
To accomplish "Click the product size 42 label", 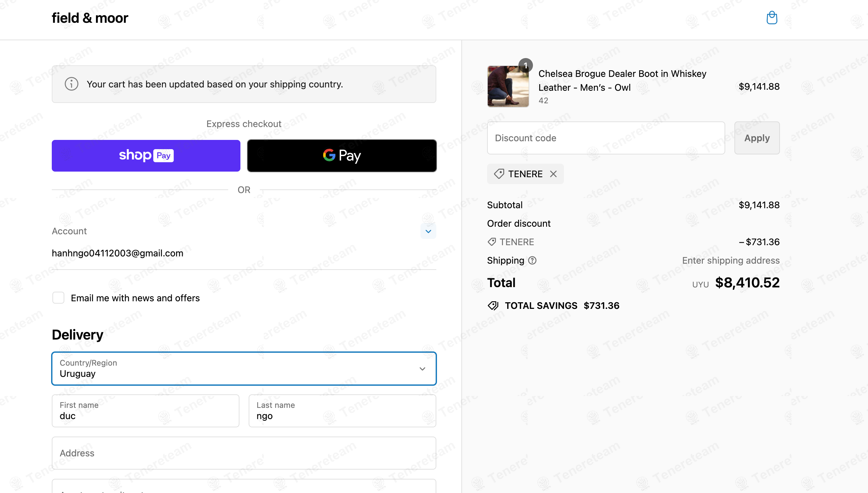I will (x=543, y=101).
